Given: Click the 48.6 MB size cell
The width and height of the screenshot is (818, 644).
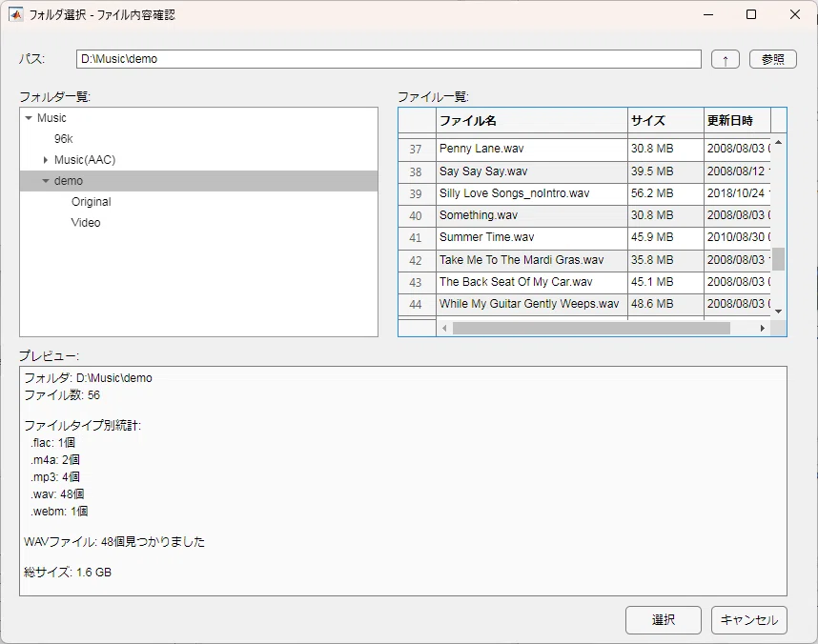Looking at the screenshot, I should tap(665, 304).
